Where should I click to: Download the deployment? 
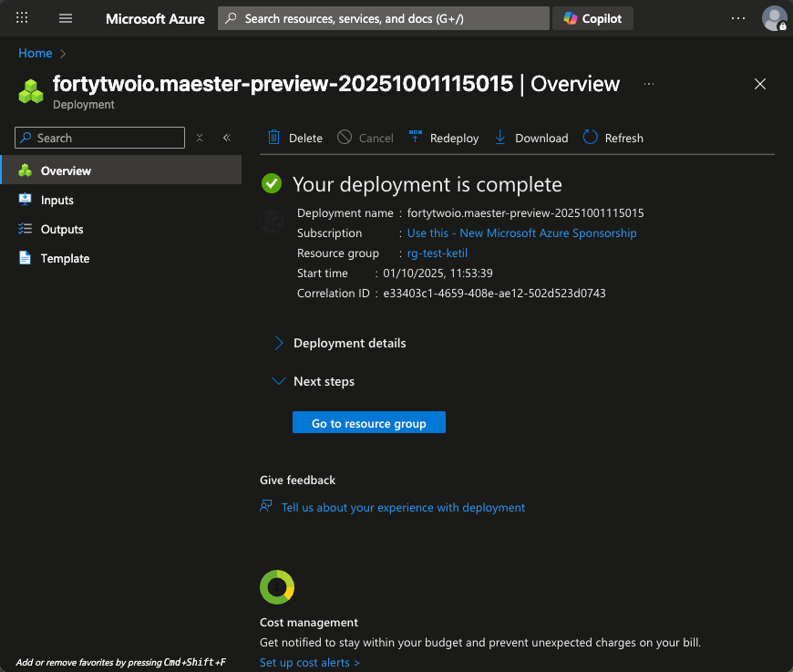[530, 138]
